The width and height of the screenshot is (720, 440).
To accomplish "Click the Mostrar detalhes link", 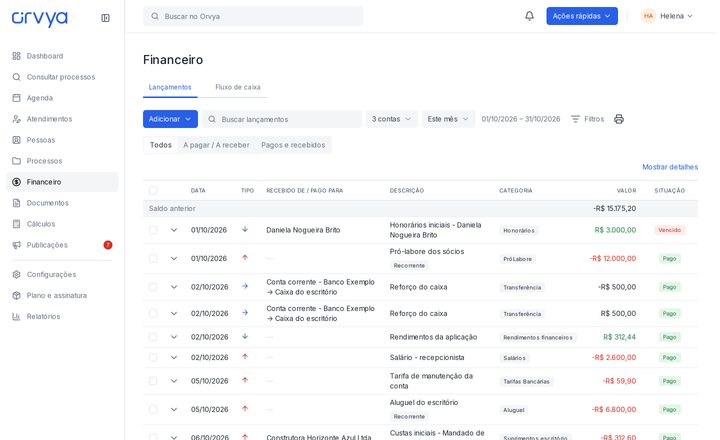I will (670, 167).
